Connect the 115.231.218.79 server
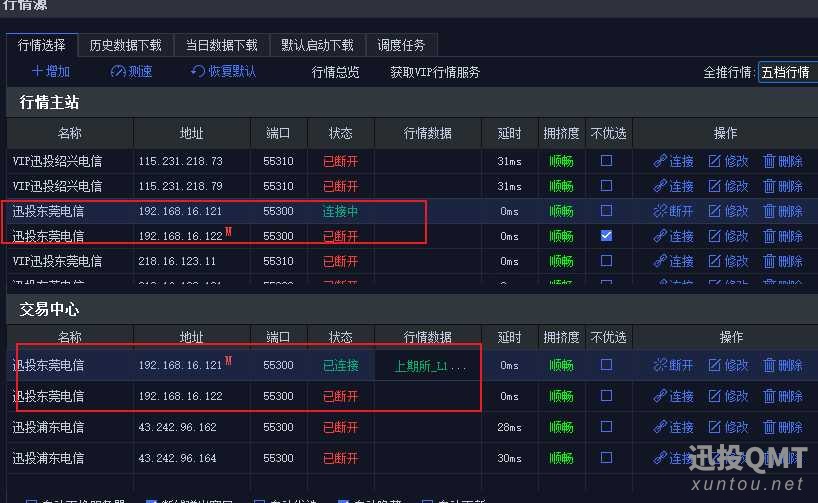Image resolution: width=818 pixels, height=503 pixels. pyautogui.click(x=673, y=186)
